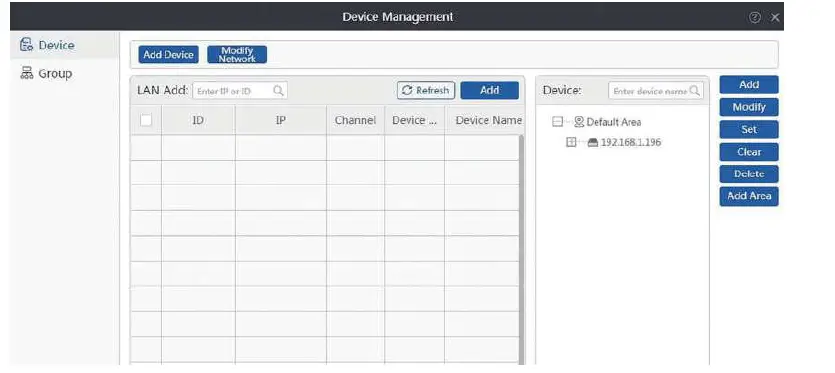Screen dimensions: 835x373
Task: Click the LAN search magnifier icon
Action: pyautogui.click(x=278, y=91)
